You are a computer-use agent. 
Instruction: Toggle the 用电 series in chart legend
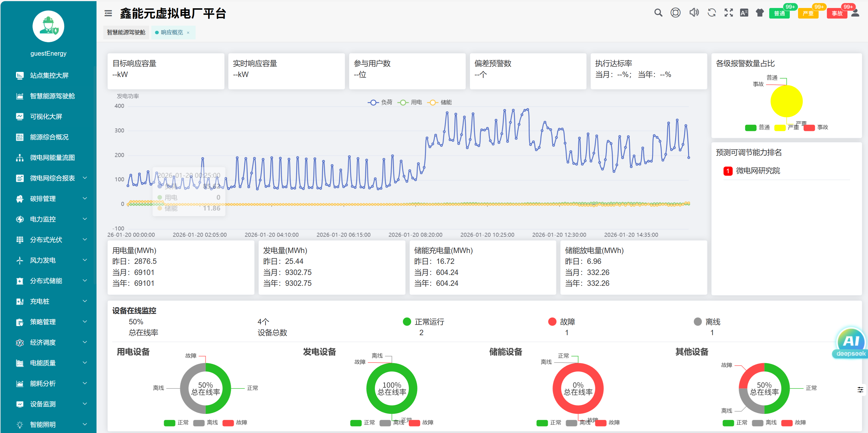click(410, 102)
